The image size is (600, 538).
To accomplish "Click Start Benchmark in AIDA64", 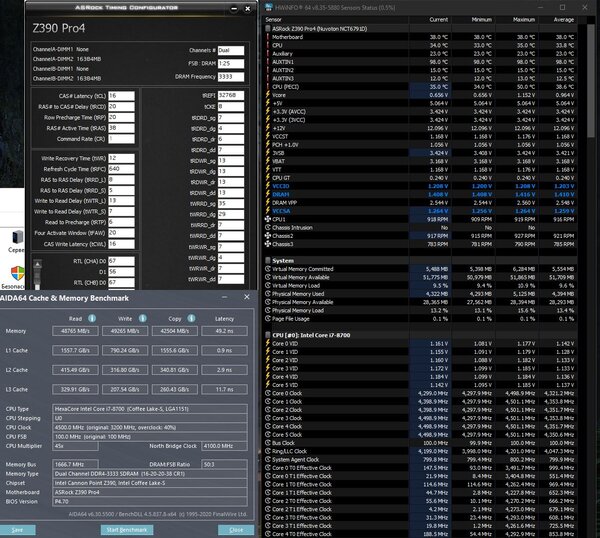I will (127, 530).
